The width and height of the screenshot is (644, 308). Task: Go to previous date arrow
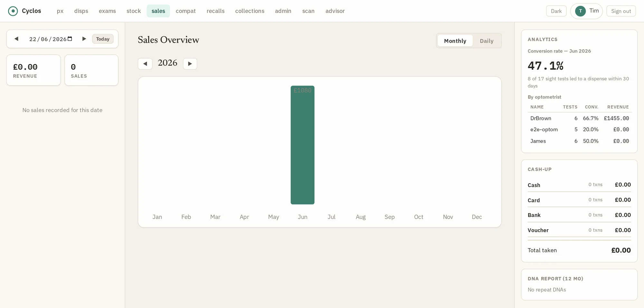[x=16, y=39]
